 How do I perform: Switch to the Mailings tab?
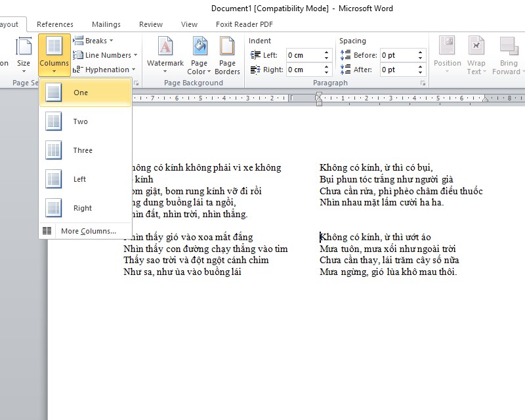106,24
